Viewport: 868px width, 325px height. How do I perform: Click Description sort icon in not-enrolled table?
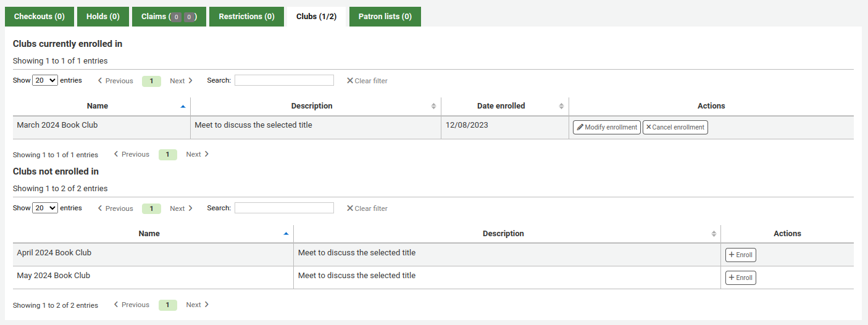click(714, 234)
